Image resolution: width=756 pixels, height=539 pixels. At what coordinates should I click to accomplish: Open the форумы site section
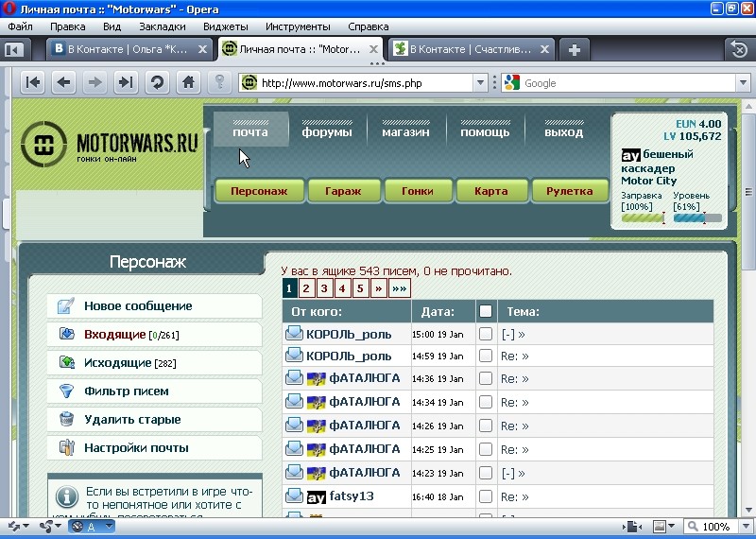click(327, 129)
